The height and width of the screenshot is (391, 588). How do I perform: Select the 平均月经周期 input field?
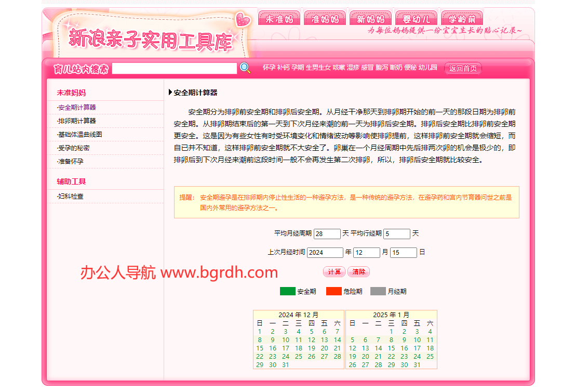coord(327,233)
